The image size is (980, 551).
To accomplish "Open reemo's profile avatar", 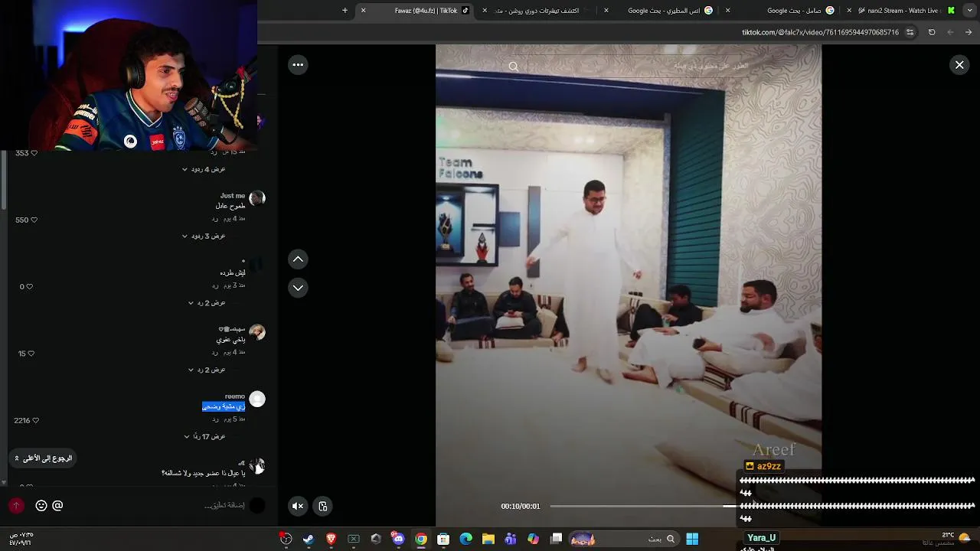I will pyautogui.click(x=257, y=399).
